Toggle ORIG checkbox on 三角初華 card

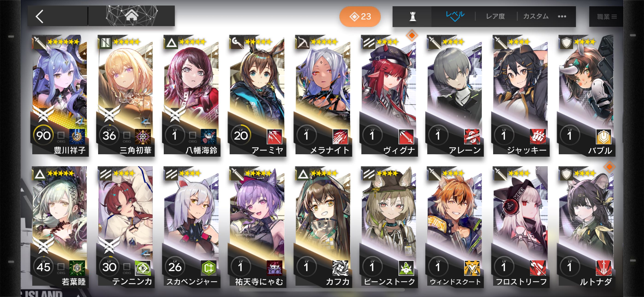(x=127, y=135)
